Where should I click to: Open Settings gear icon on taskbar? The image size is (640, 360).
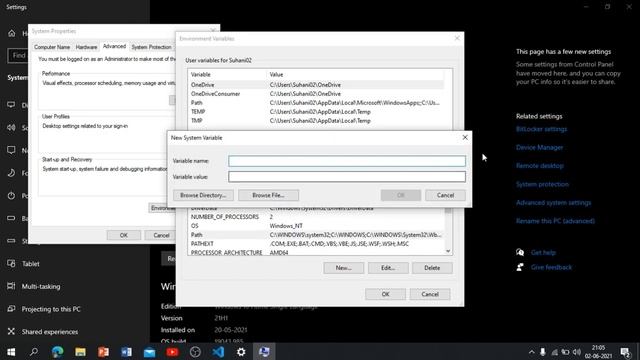point(241,352)
